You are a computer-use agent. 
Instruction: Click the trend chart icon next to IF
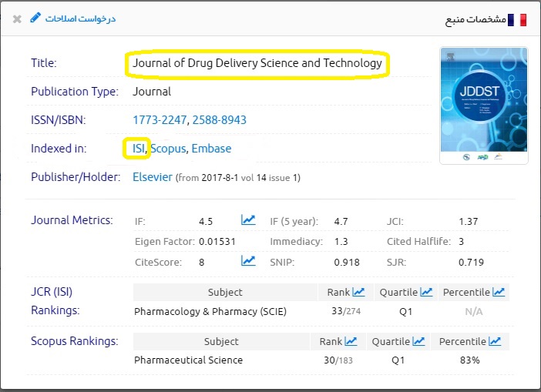[248, 220]
